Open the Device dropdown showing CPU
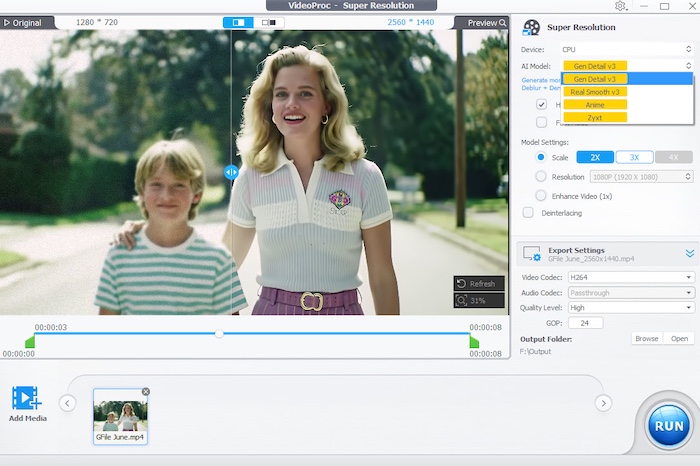This screenshot has height=466, width=700. tap(628, 48)
